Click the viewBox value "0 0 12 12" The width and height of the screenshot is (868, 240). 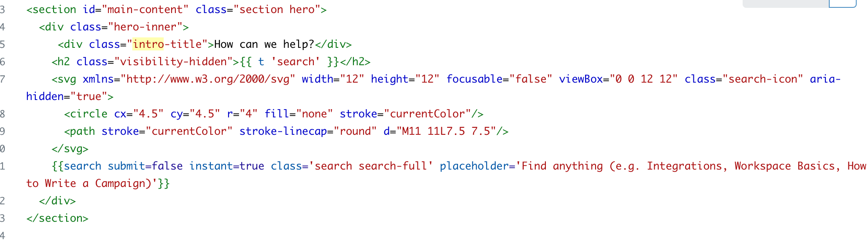point(643,79)
